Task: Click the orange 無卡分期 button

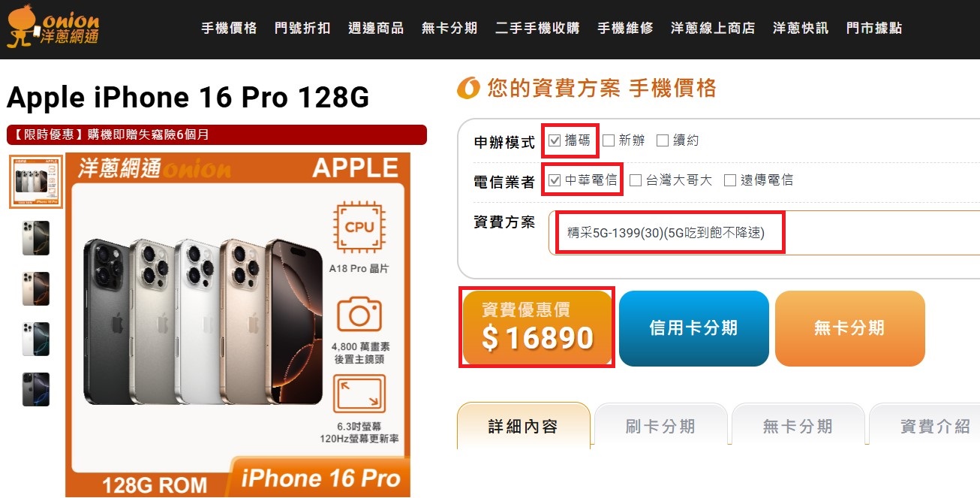Action: point(849,328)
